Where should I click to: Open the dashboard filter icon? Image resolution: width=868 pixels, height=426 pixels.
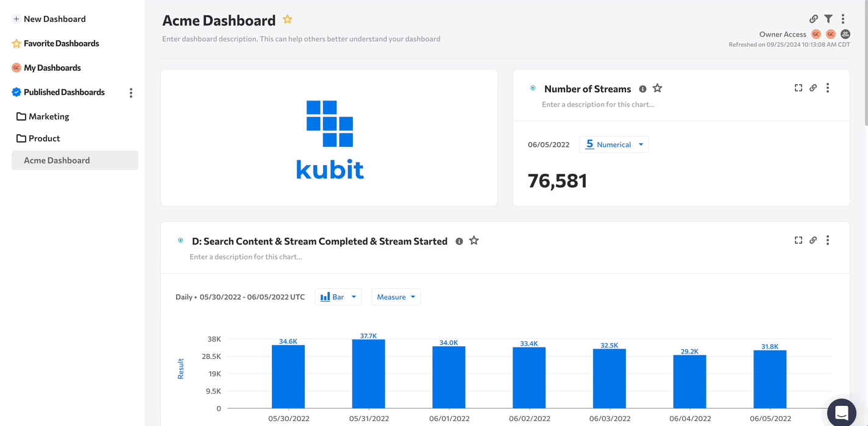click(828, 19)
